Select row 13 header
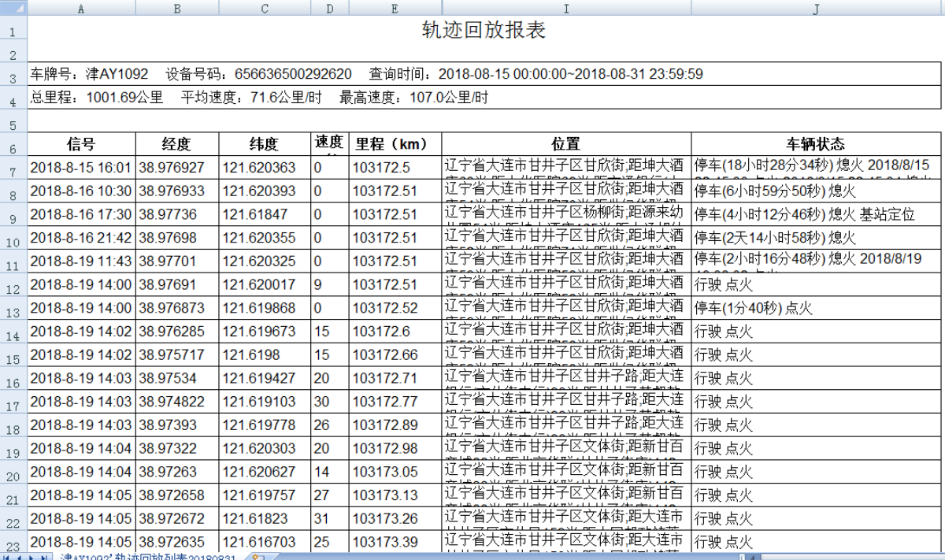The height and width of the screenshot is (560, 945). 13,313
